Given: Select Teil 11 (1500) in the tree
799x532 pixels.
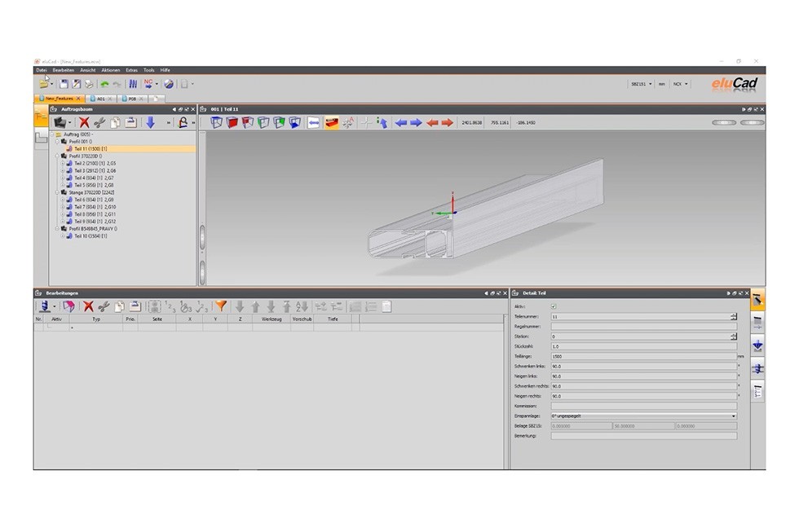Looking at the screenshot, I should pyautogui.click(x=90, y=149).
